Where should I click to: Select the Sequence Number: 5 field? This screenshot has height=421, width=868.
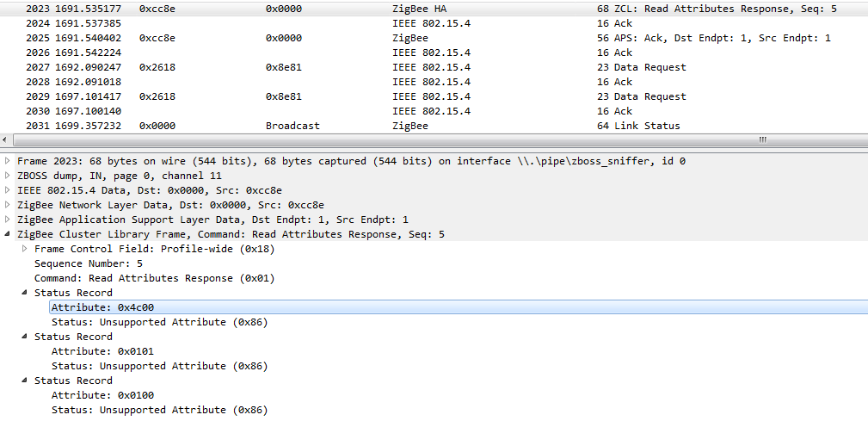pos(89,263)
